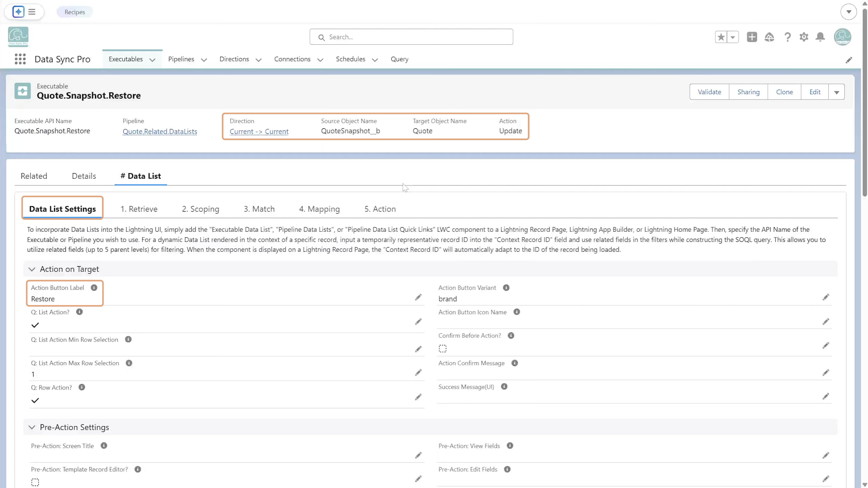The image size is (868, 488).
Task: Open the Current -> Current direction link
Action: pyautogui.click(x=259, y=132)
